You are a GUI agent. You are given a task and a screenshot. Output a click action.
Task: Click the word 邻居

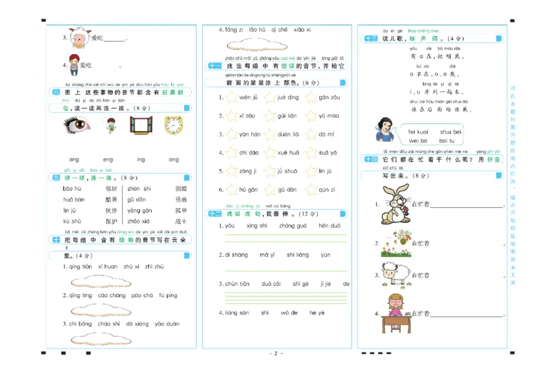[x=111, y=189]
